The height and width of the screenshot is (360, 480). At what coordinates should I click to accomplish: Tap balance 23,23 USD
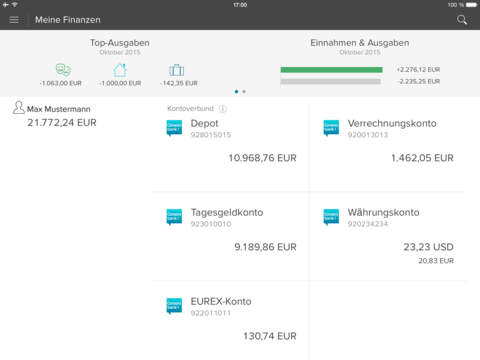[429, 247]
